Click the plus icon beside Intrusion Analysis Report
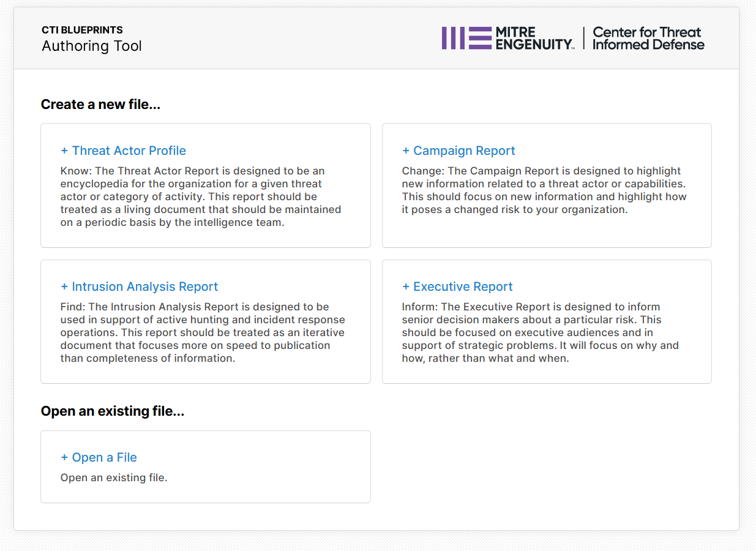The height and width of the screenshot is (551, 756). point(64,286)
